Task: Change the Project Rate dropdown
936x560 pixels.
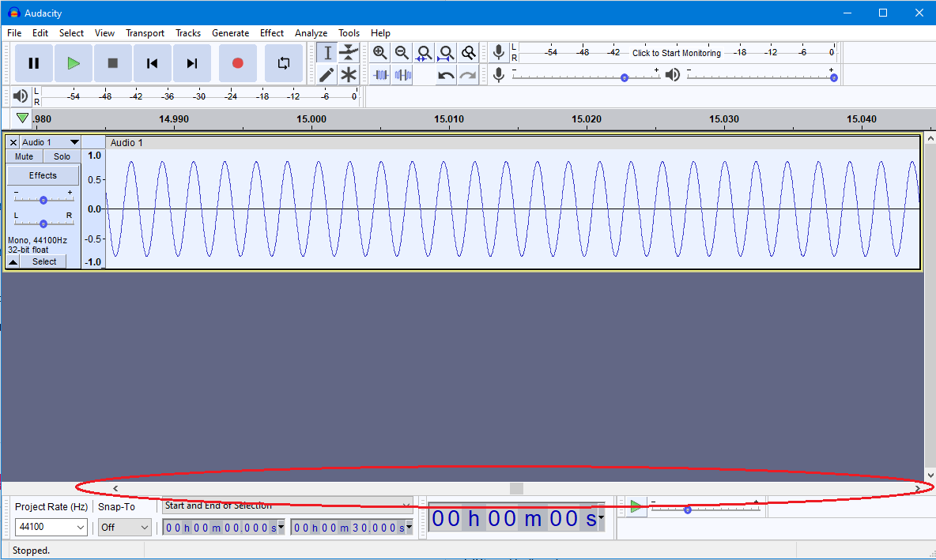Action: (x=51, y=525)
